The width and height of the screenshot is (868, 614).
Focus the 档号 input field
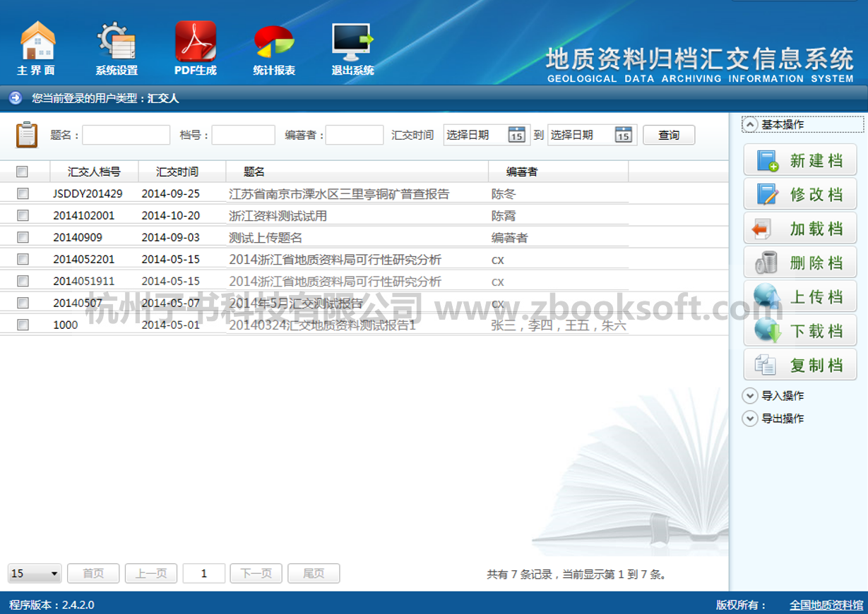pyautogui.click(x=244, y=135)
